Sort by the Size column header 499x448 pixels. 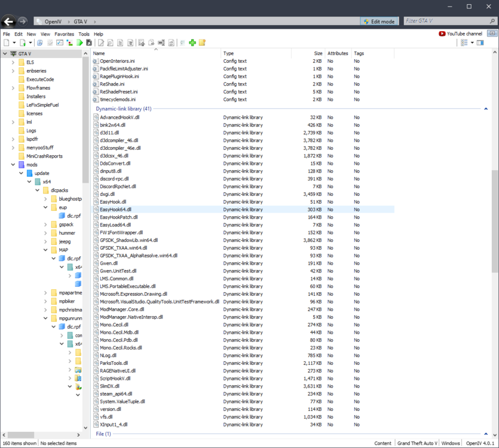point(308,53)
